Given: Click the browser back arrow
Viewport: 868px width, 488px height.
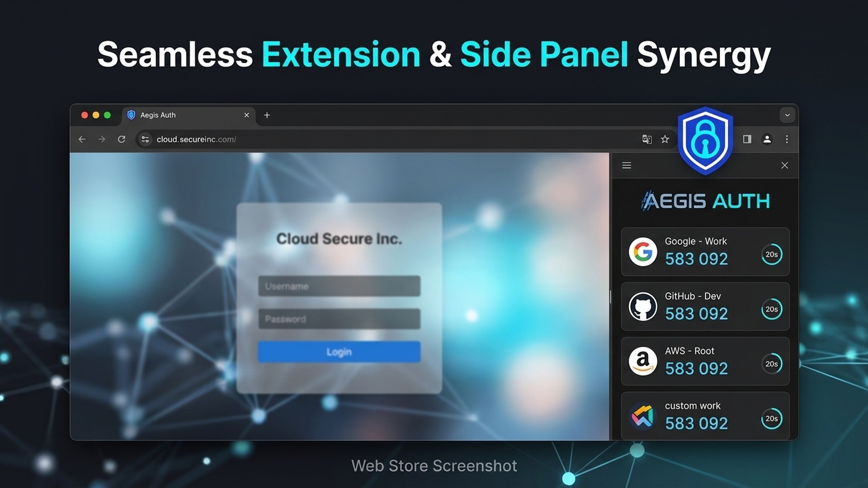Looking at the screenshot, I should pos(82,139).
